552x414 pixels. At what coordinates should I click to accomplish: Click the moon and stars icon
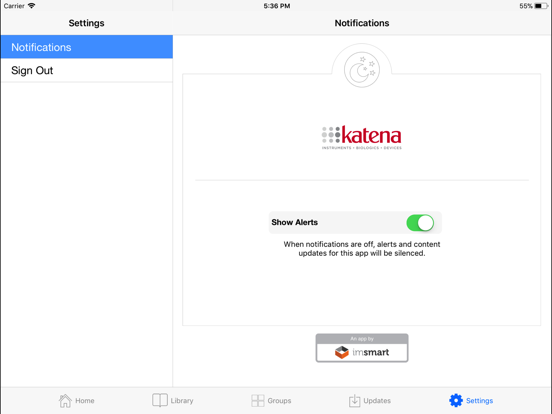(362, 70)
